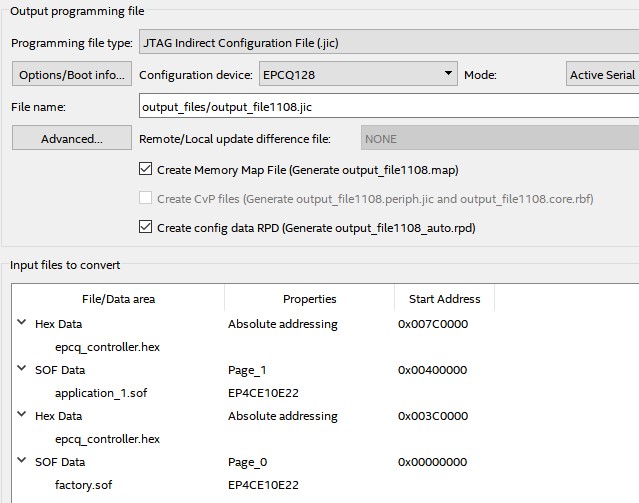Click the Start Address column header
Viewport: 639px width, 503px height.
(444, 299)
